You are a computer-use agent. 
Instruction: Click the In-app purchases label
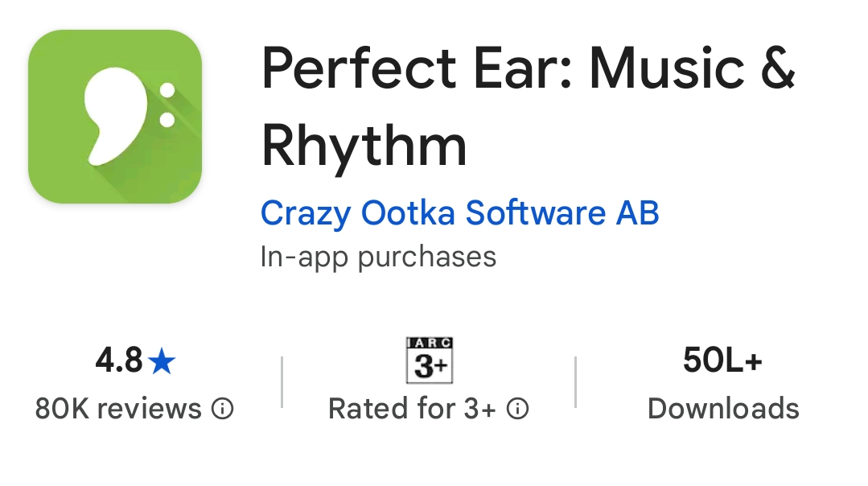pos(378,257)
